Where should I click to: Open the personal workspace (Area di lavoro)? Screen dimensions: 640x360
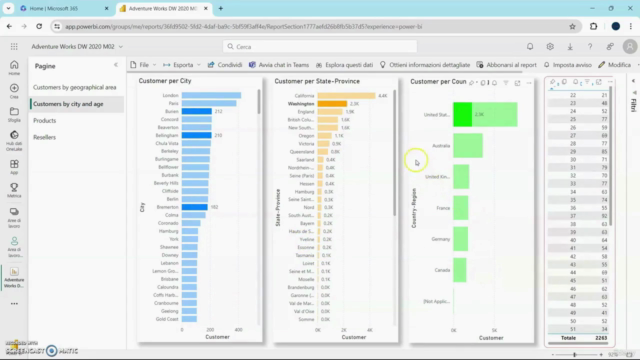click(14, 247)
